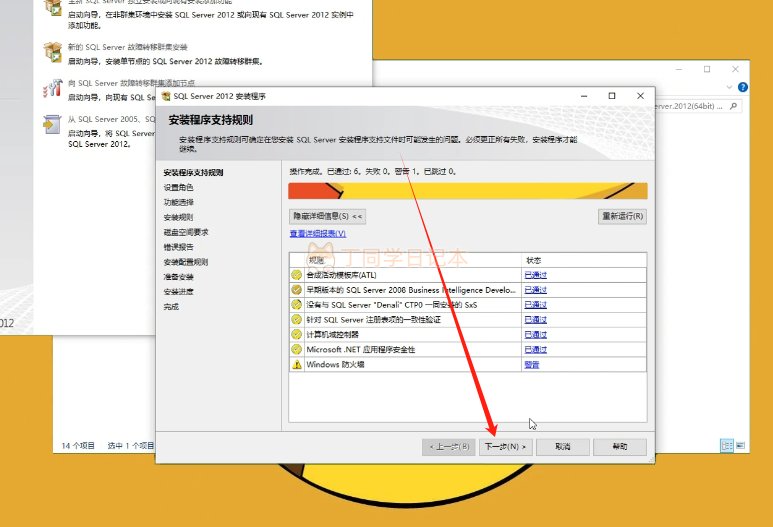Open the 已通过 link for the 计算机域控制器 row

tap(535, 334)
